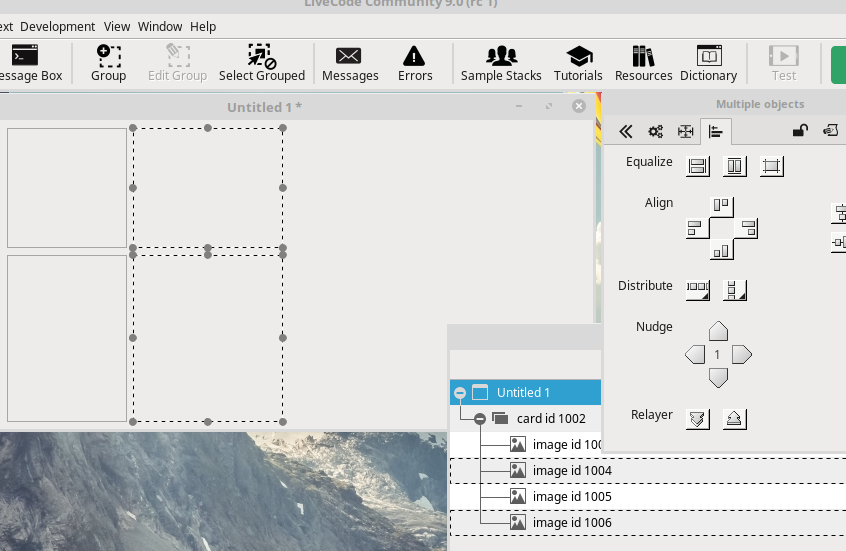Collapse the Untitled 1 stack node
The height and width of the screenshot is (551, 846).
point(460,393)
